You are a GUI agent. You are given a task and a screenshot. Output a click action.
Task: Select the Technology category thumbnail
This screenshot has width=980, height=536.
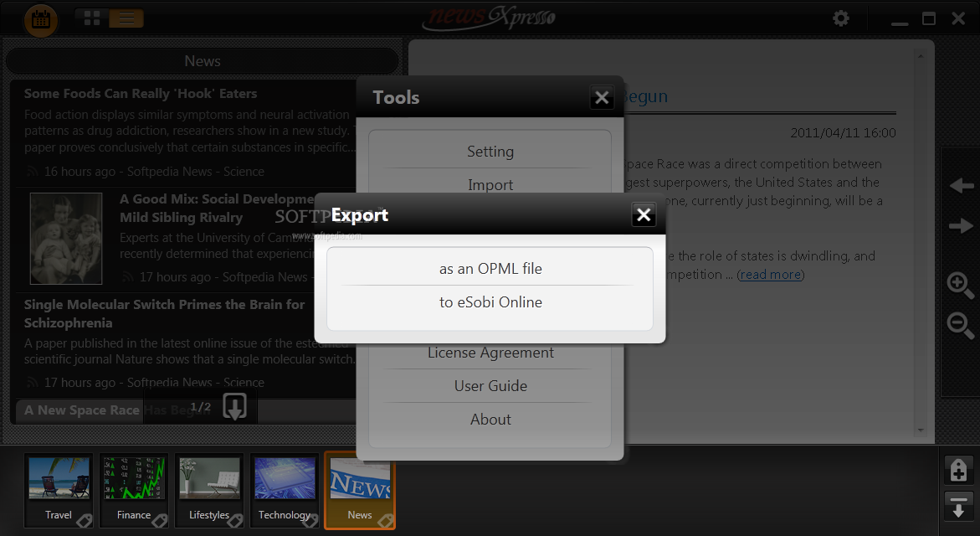[x=285, y=490]
